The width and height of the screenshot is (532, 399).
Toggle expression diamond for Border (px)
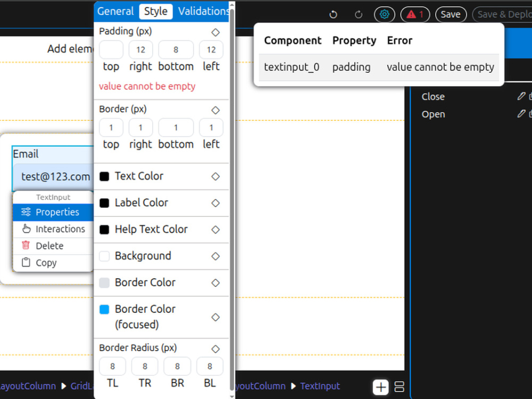coord(215,110)
